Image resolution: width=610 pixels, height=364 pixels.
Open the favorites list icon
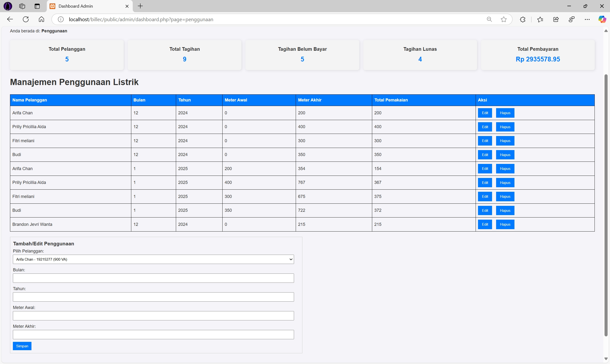pos(540,19)
